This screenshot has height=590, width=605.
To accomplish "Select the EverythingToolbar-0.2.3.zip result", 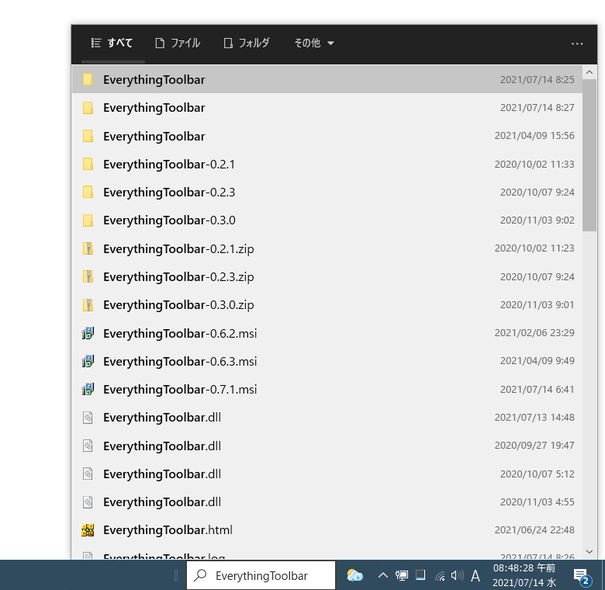I will click(327, 277).
